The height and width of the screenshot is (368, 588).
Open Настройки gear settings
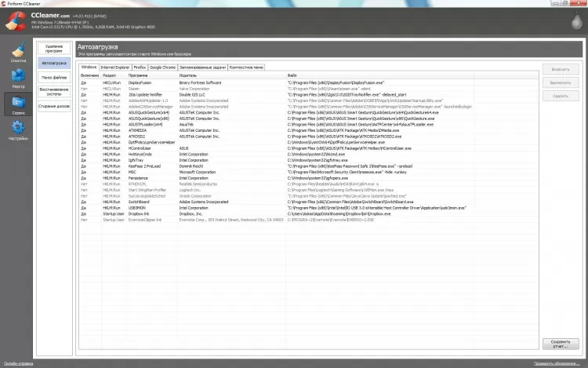(18, 130)
